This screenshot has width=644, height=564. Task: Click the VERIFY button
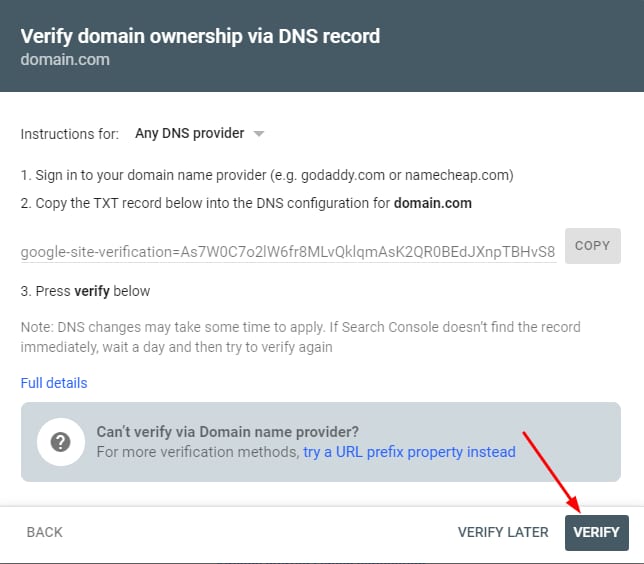coord(596,532)
